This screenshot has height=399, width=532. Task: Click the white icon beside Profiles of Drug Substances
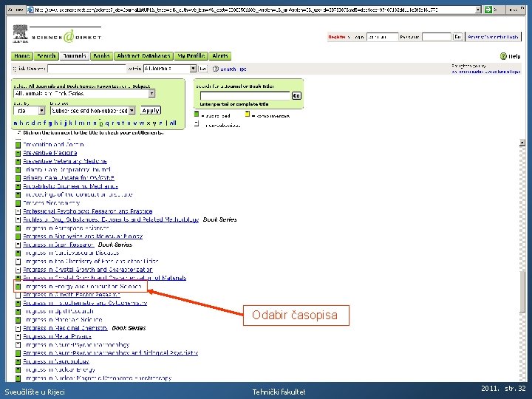(x=18, y=220)
